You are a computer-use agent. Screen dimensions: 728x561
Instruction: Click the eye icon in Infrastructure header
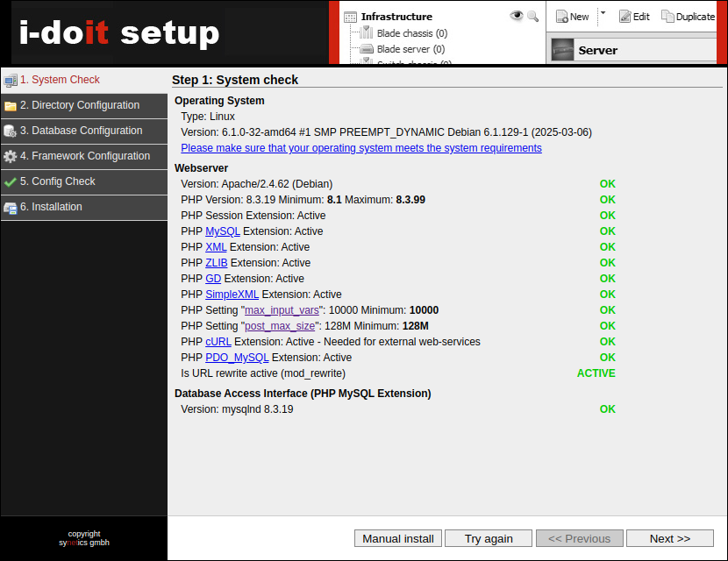(x=516, y=16)
